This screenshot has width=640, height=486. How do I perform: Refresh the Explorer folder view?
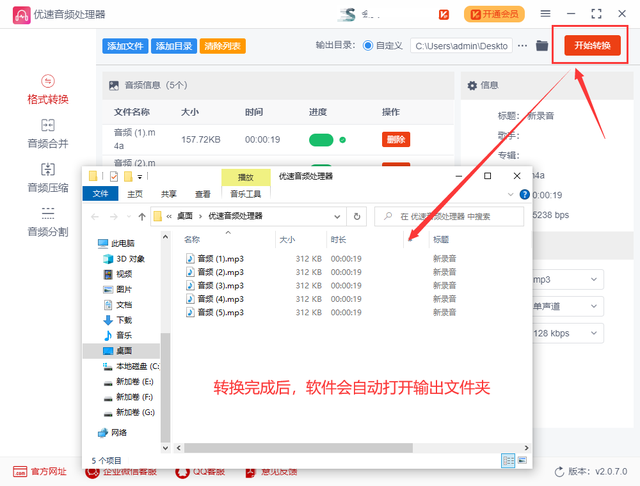pos(357,217)
